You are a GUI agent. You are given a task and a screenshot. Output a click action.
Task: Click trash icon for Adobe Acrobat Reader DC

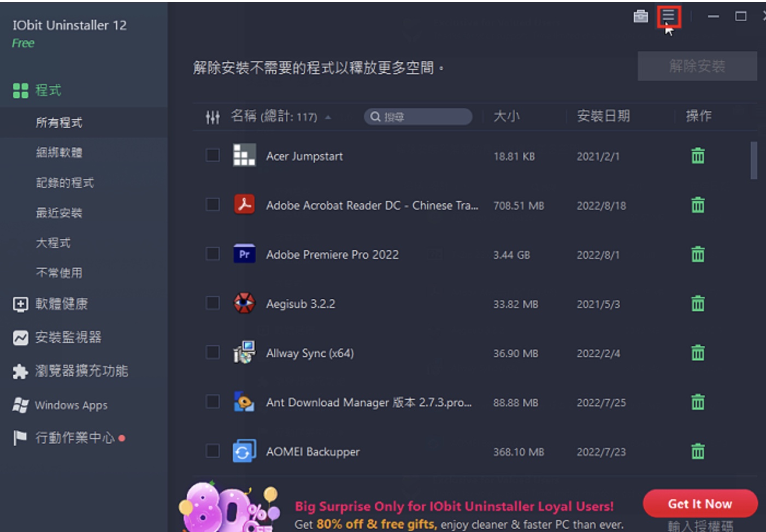pyautogui.click(x=698, y=205)
